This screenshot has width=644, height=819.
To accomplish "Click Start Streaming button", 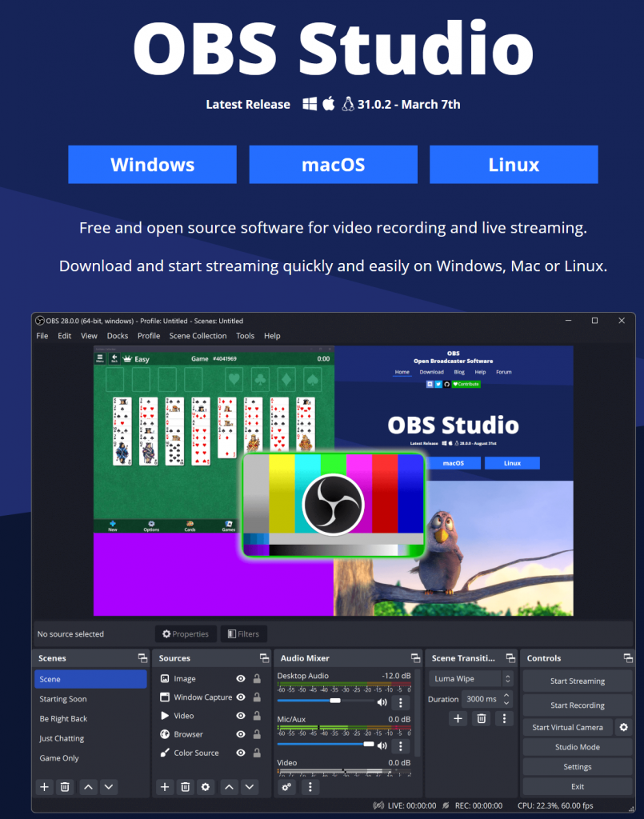I will point(578,681).
